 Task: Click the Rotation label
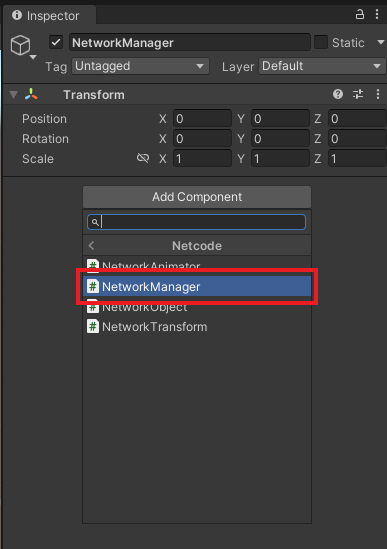[x=46, y=139]
